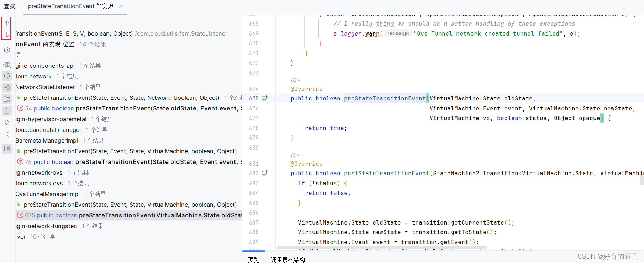The image size is (644, 263).
Task: Click preStateTransitionEvent method name on line 675
Action: click(385, 98)
